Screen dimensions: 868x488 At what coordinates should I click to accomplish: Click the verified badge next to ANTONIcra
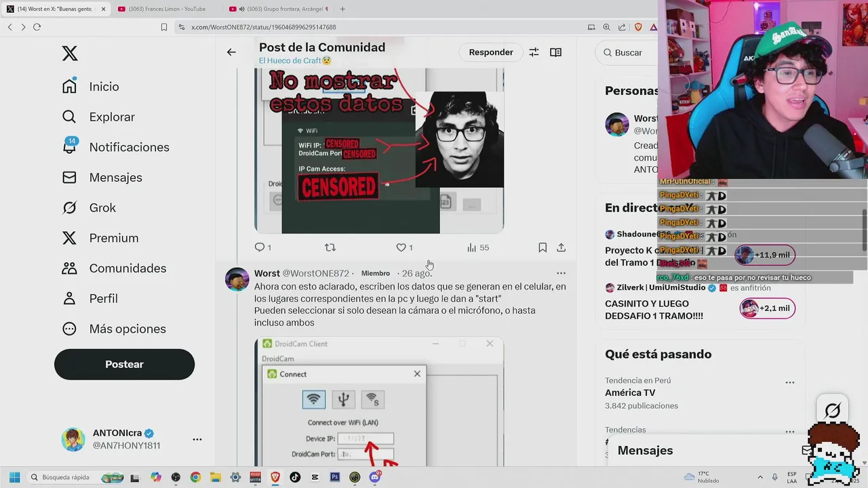[x=149, y=434]
